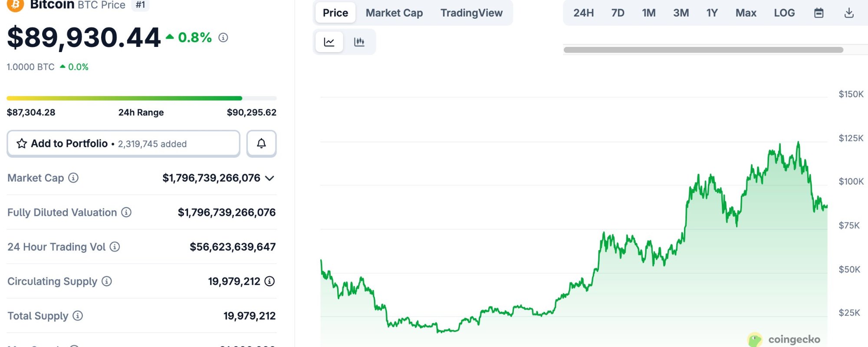Click the Market Cap info icon
The image size is (868, 347).
(74, 178)
